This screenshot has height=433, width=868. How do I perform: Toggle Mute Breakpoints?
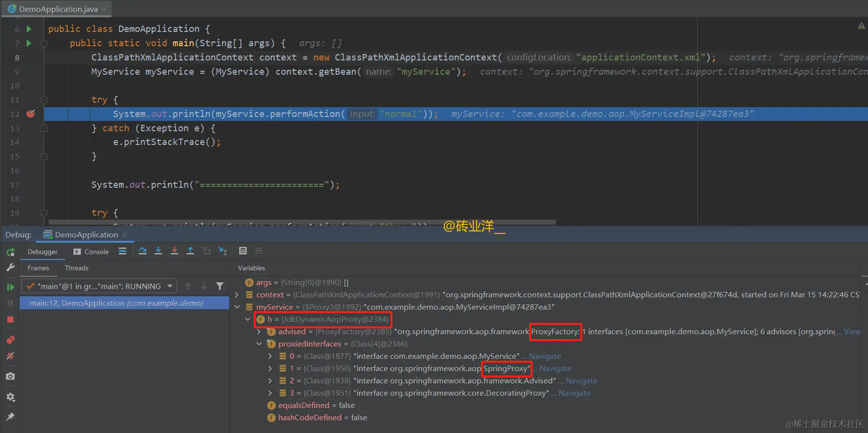10,356
